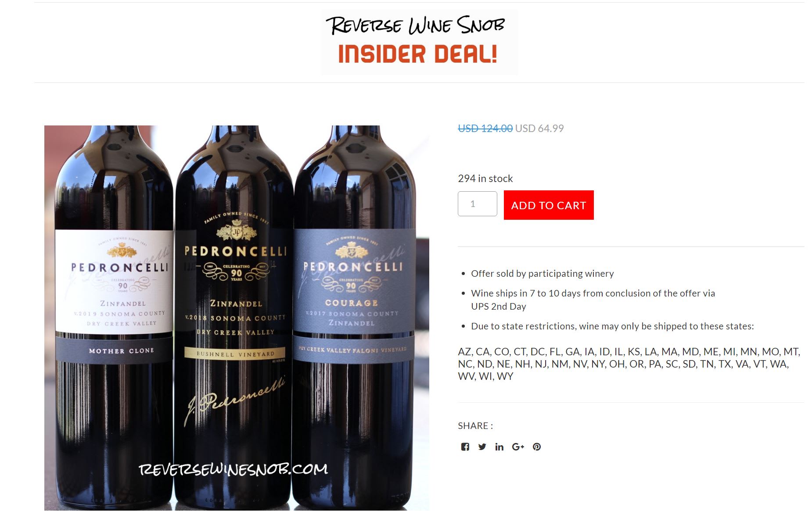
Task: Share this deal on Facebook
Action: [465, 447]
